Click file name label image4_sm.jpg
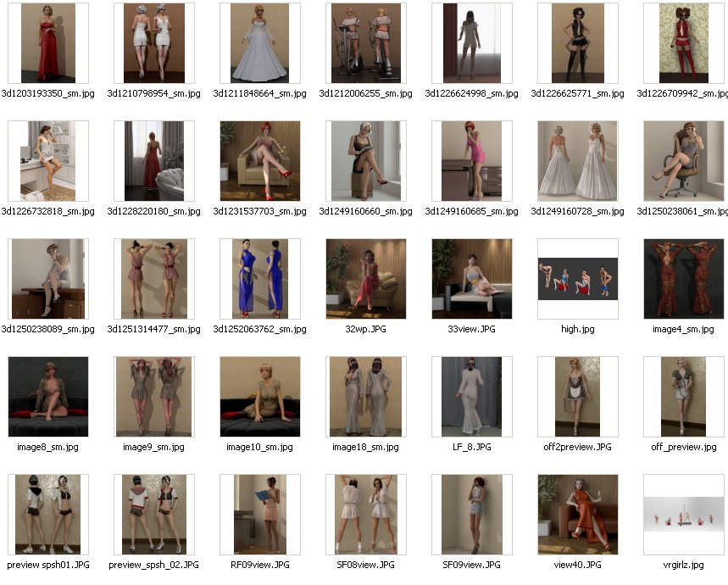Screen dimensions: 728x585 (x=683, y=330)
